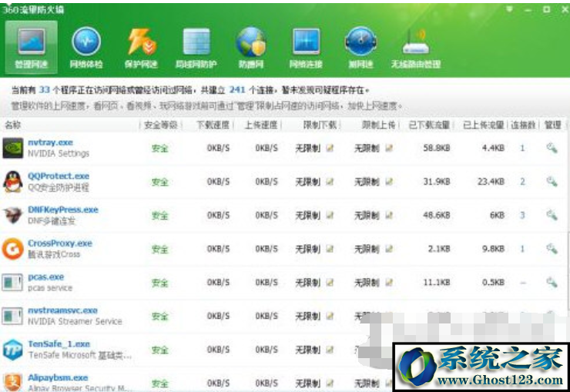Screen dimensions: 570x392
Task: Open DNFKeyPress.exe program link
Action: (x=63, y=209)
